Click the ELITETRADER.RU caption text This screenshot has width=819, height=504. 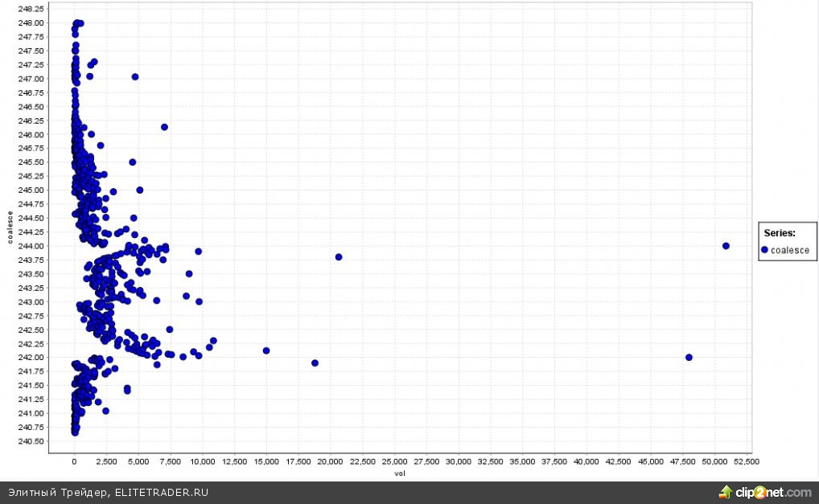pyautogui.click(x=162, y=493)
